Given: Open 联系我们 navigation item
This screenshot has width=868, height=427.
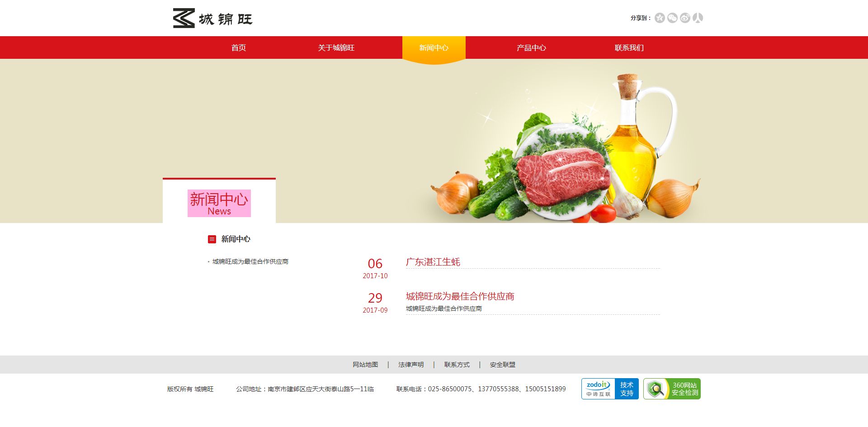Looking at the screenshot, I should pos(629,48).
